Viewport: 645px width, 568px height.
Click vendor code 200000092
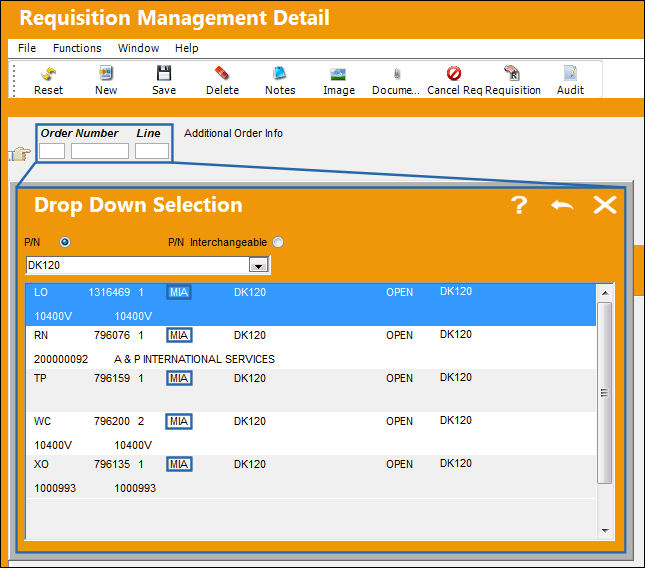[61, 359]
